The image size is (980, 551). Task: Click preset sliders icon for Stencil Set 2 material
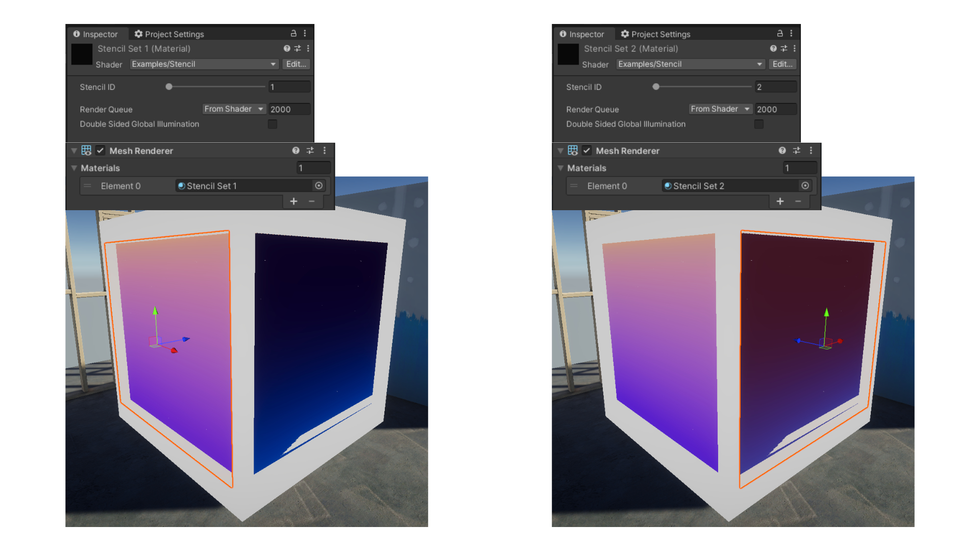(784, 48)
